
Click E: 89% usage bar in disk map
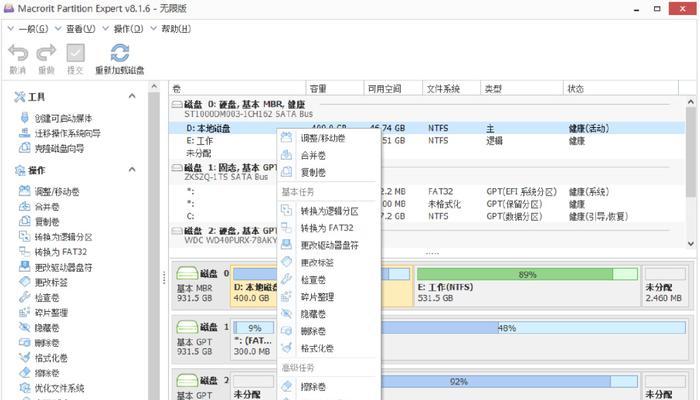click(527, 274)
